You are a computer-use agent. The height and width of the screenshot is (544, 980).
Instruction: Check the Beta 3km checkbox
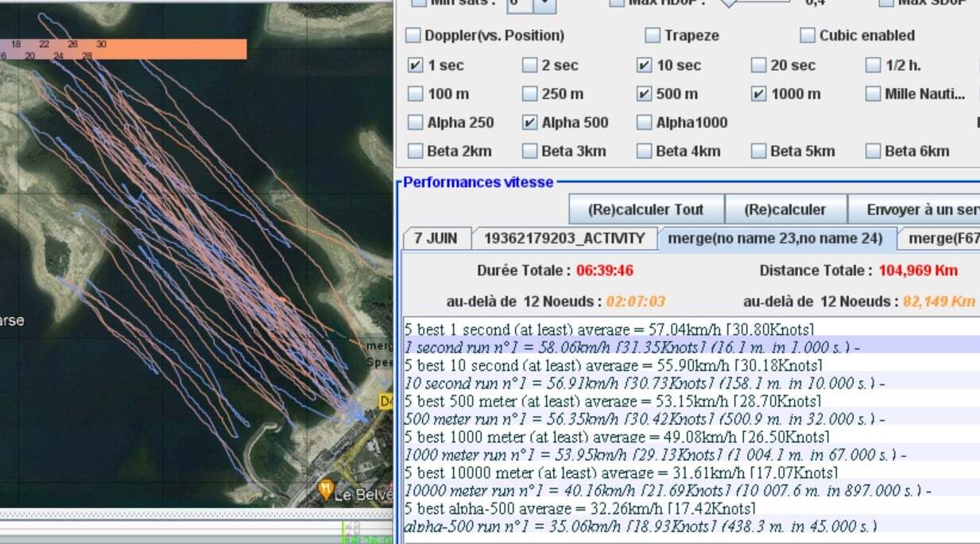coord(529,151)
